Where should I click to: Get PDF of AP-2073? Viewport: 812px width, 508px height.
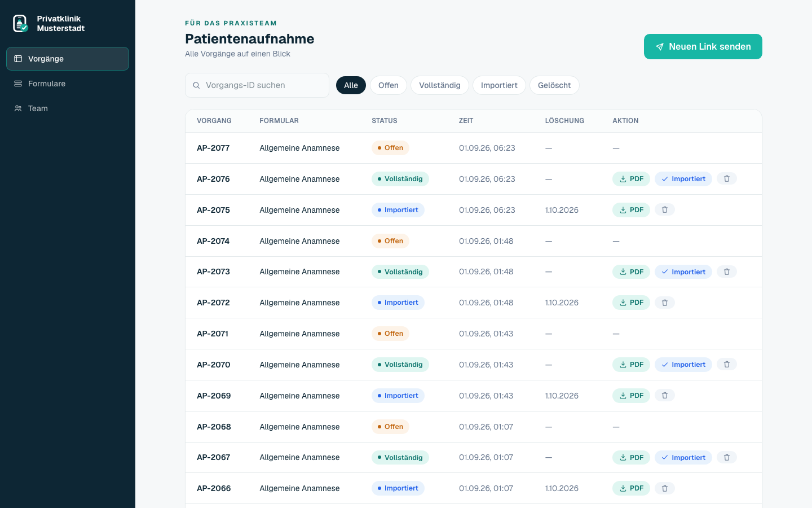coord(632,272)
